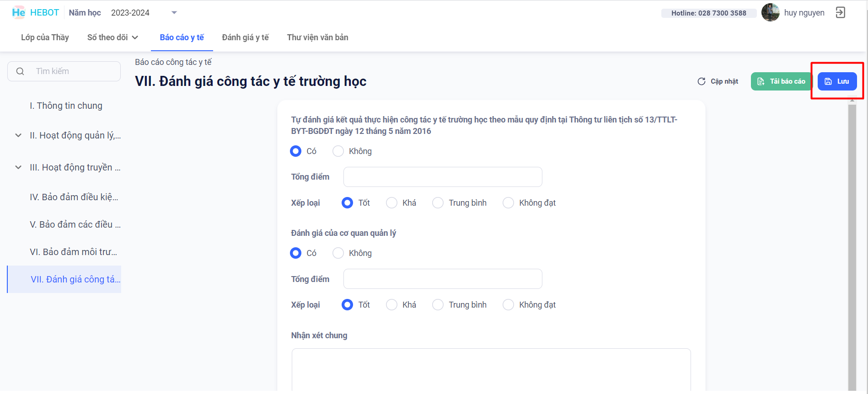Viewport: 868px width, 394px height.
Task: Switch to Đánh giá y tế tab
Action: click(245, 37)
